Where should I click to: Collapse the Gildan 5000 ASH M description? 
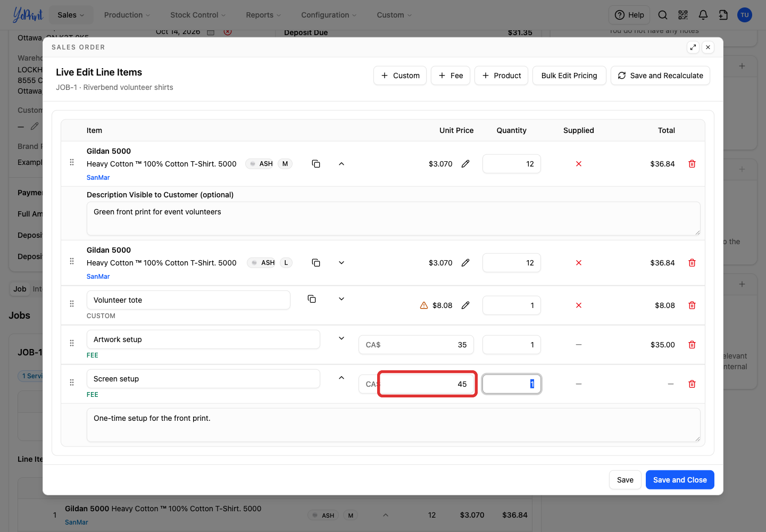[342, 164]
